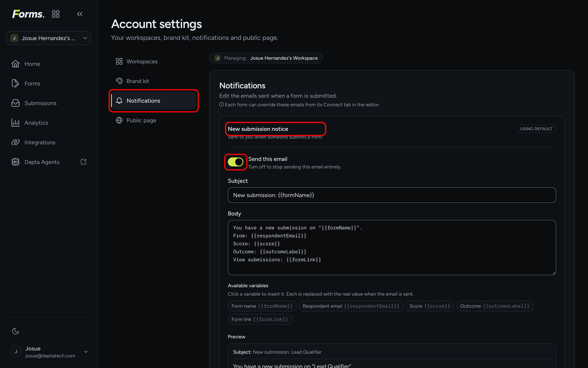This screenshot has width=588, height=368.
Task: Open the apps grid icon beside the logo
Action: tap(56, 14)
